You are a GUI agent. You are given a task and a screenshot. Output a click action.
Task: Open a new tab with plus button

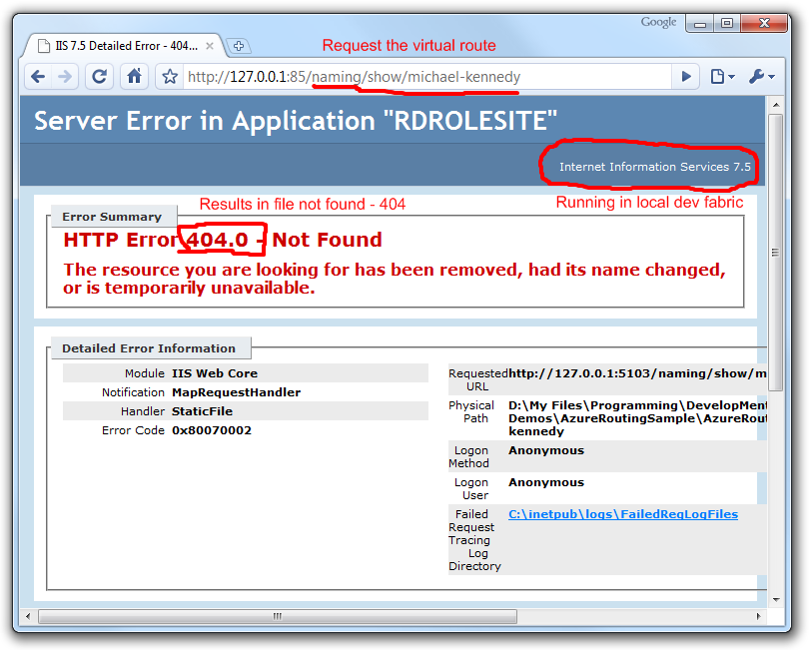point(239,46)
